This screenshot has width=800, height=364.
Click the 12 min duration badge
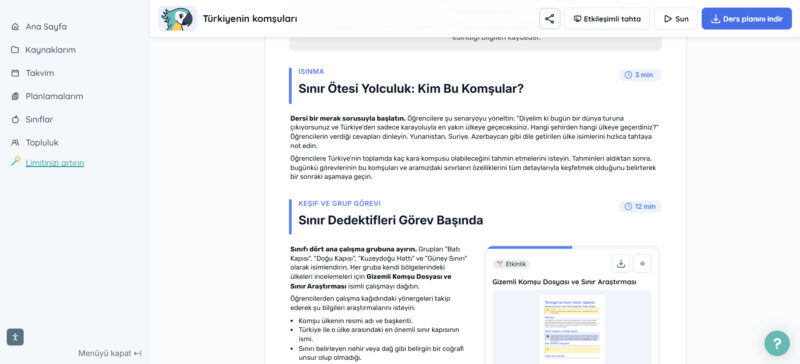point(640,206)
